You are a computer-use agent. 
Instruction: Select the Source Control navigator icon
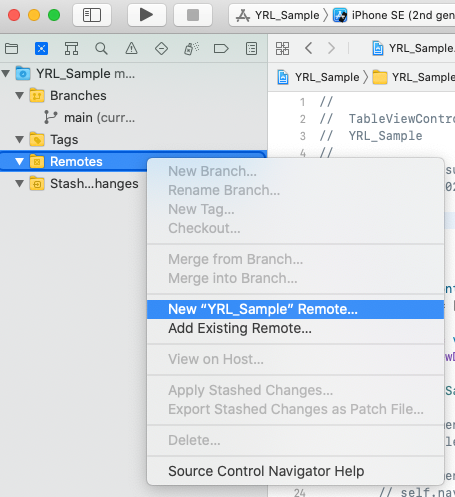(x=41, y=49)
